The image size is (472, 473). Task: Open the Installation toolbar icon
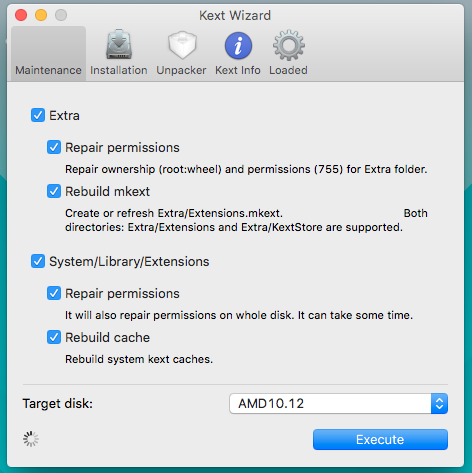[x=119, y=45]
